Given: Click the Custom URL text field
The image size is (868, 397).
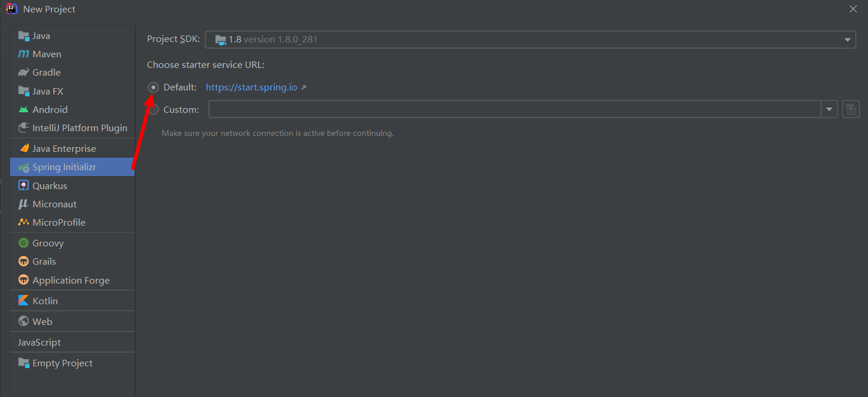Looking at the screenshot, I should (515, 109).
